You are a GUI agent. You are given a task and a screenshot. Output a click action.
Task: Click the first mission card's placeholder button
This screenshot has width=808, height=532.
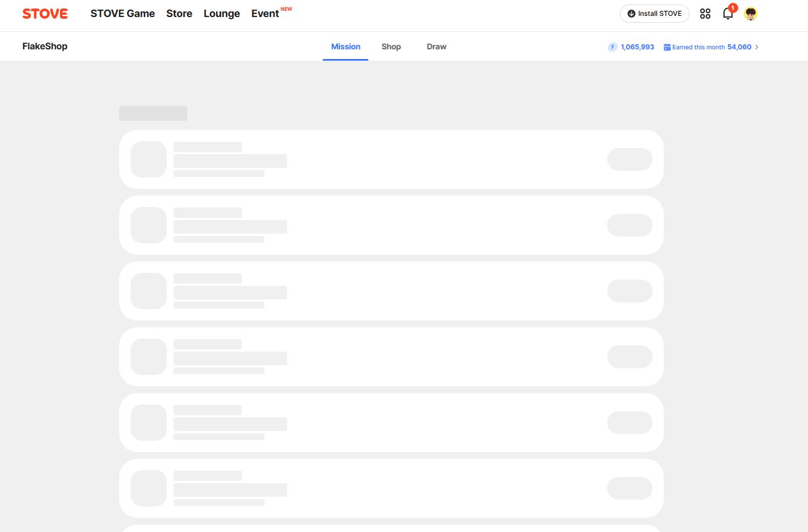[629, 159]
